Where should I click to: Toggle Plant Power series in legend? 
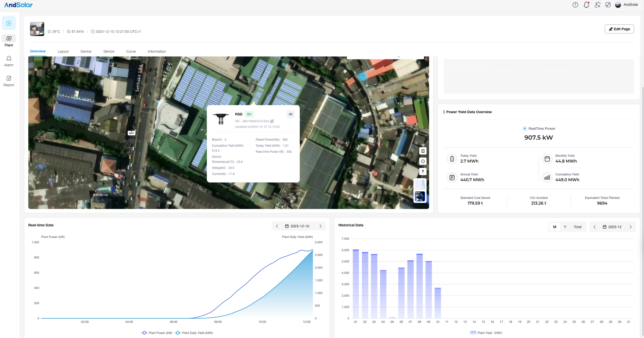click(157, 333)
